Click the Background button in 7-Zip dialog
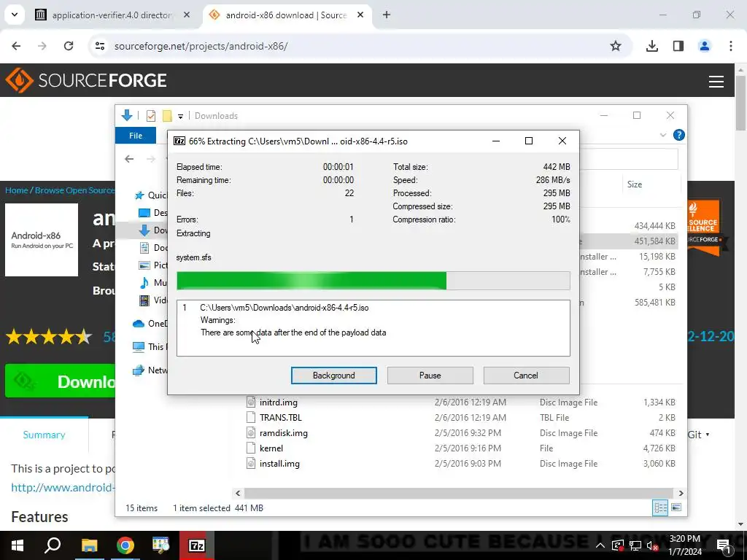The height and width of the screenshot is (560, 747). [x=333, y=376]
